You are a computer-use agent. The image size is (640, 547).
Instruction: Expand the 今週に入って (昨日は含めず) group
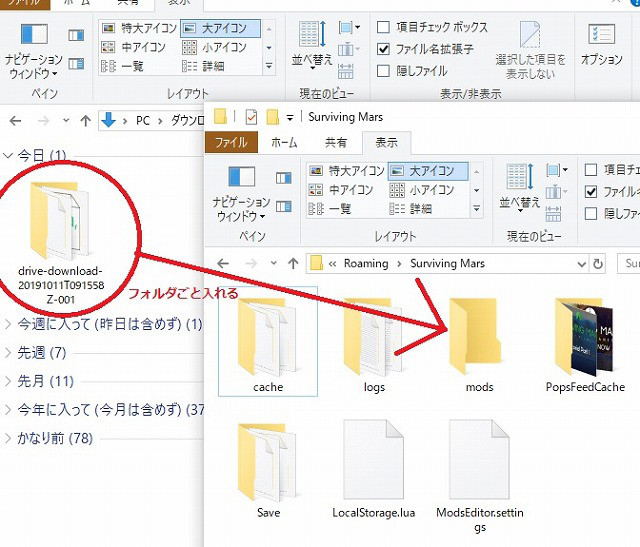pyautogui.click(x=8, y=325)
